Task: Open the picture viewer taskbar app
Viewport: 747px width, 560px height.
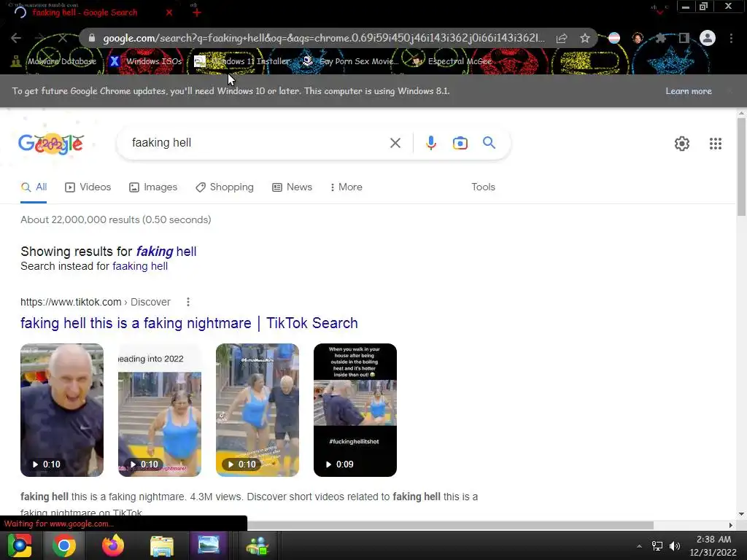Action: click(209, 545)
